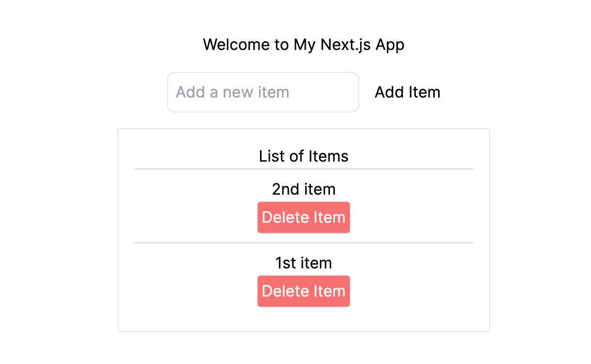This screenshot has width=591, height=364.
Task: Click the Welcome to My Next.js App title
Action: point(304,45)
